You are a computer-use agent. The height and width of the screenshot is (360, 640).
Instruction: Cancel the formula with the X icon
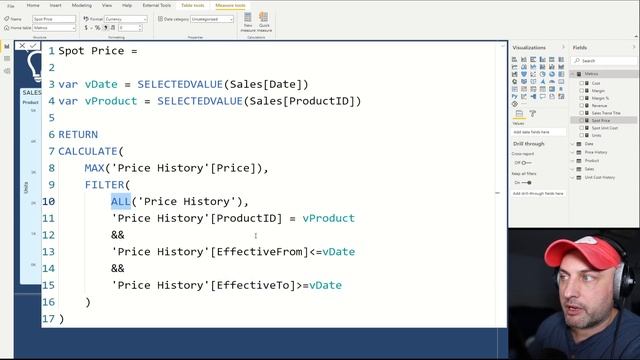pyautogui.click(x=22, y=46)
